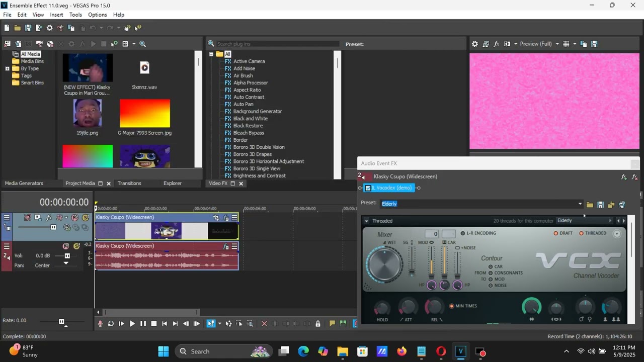This screenshot has height=362, width=644.
Task: Open Event Pan/Crop on the video event
Action: pyautogui.click(x=216, y=218)
